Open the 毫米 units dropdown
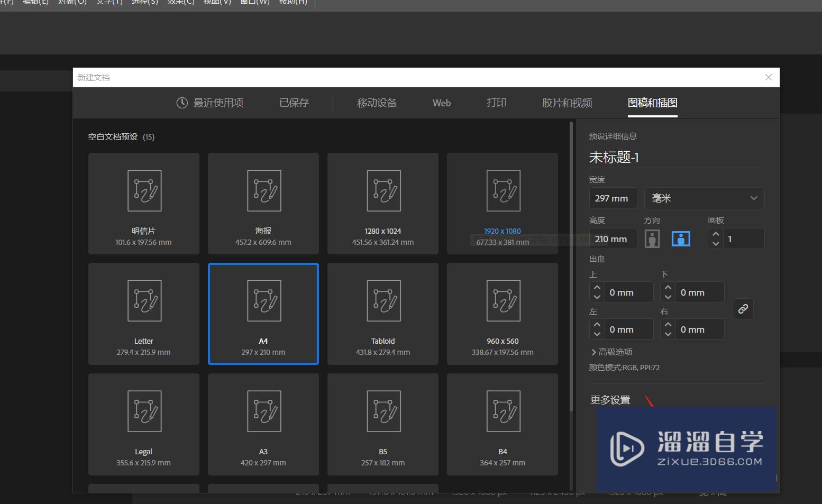This screenshot has height=504, width=822. click(x=704, y=198)
